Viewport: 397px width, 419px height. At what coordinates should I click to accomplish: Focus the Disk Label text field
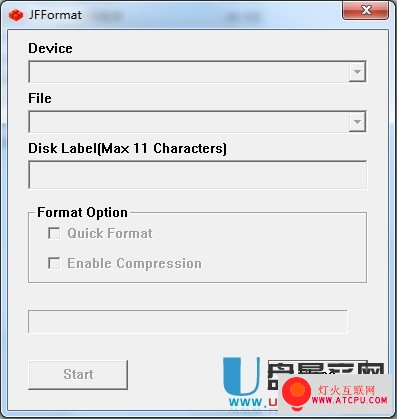click(198, 175)
